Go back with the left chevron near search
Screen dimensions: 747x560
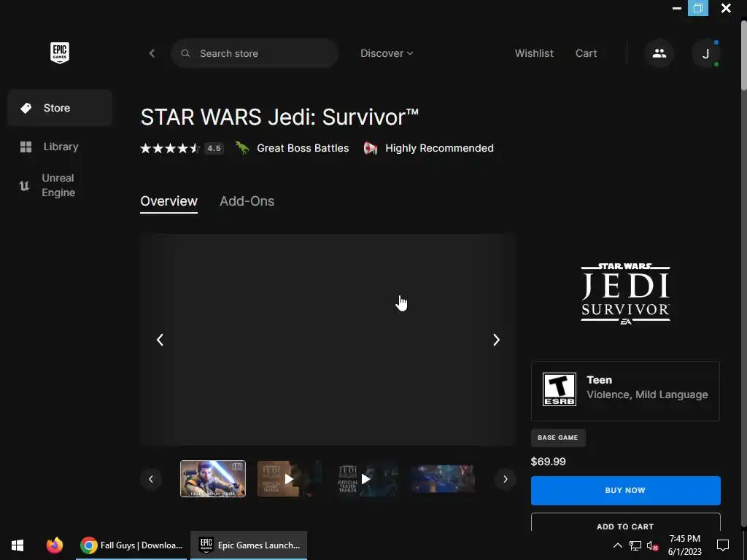[152, 53]
